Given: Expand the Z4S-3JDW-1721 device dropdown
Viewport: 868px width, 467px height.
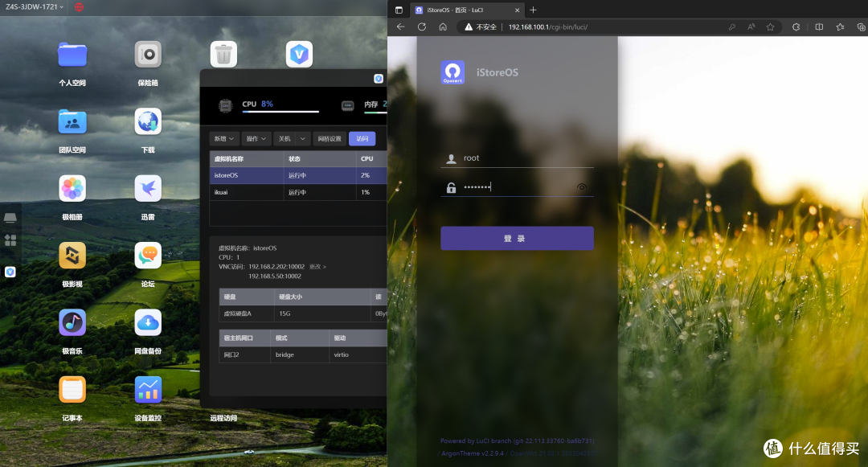Looking at the screenshot, I should [35, 7].
